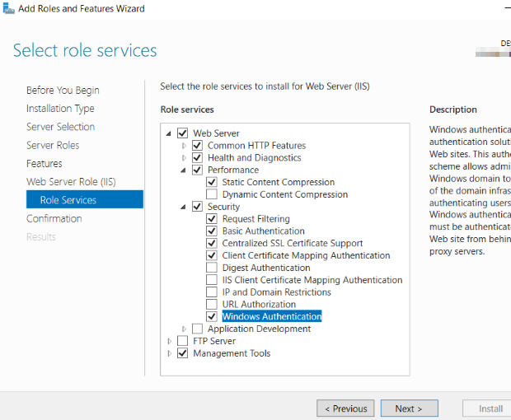Go to the Confirmation step
Viewport: 511px width, 420px height.
tap(54, 218)
